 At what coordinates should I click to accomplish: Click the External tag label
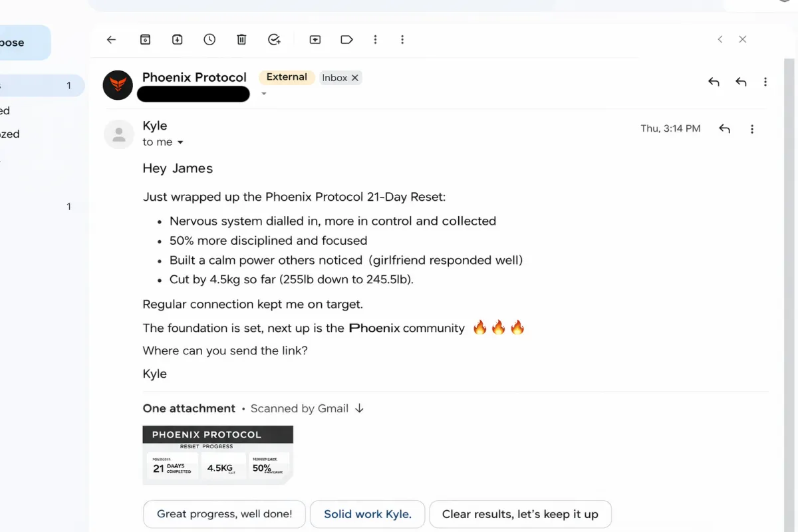[x=287, y=77]
